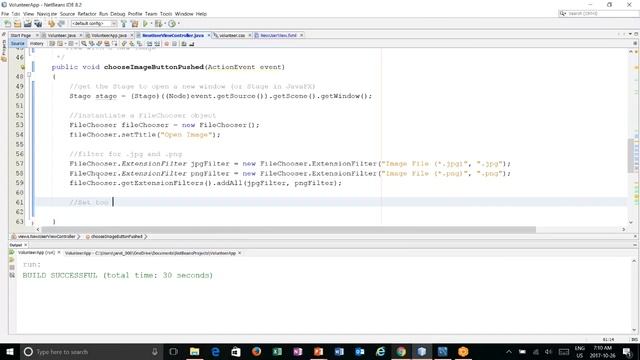This screenshot has height=360, width=640.
Task: Expand the chooseImageButtonPushed breadcrumb chevron
Action: coord(146,236)
